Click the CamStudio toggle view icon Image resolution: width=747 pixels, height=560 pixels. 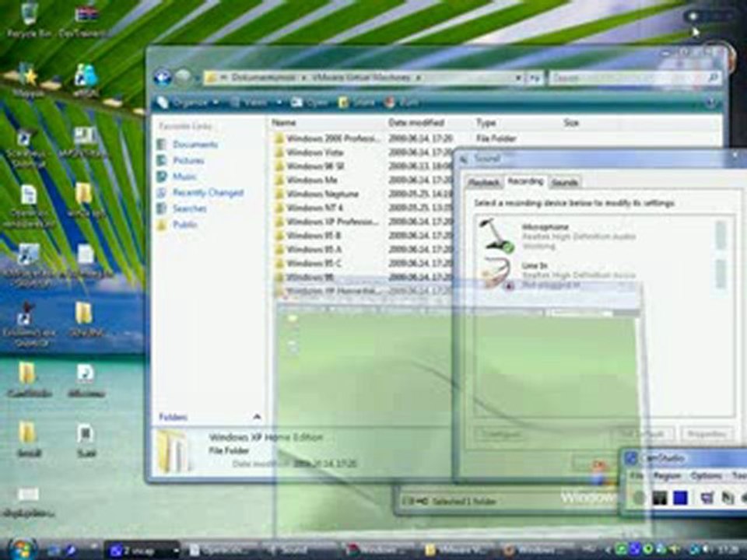click(x=707, y=498)
